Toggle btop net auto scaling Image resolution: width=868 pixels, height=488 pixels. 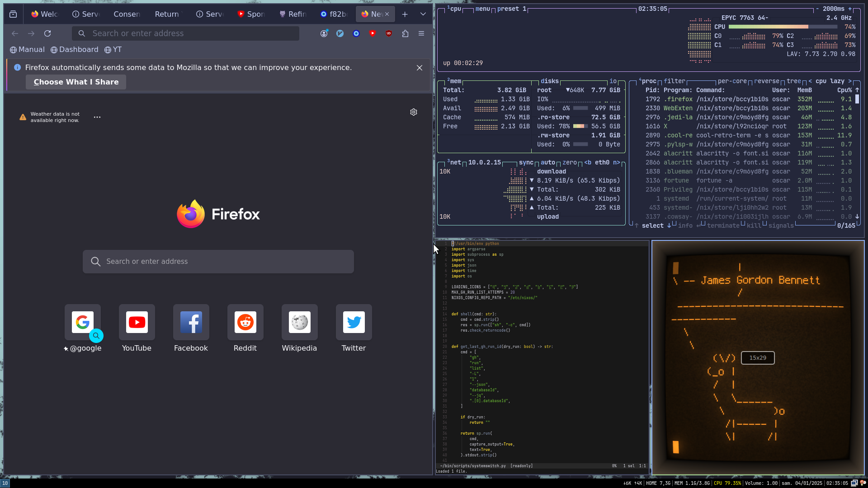(x=548, y=163)
